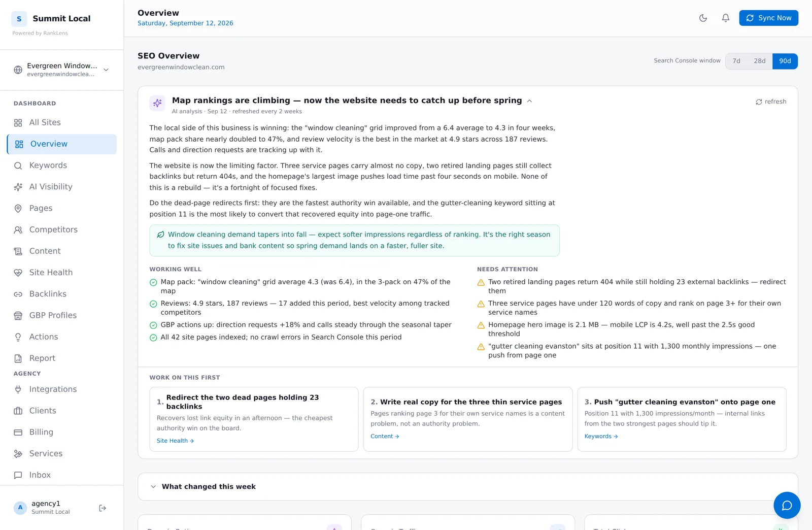Screen dimensions: 812x530
Task: Navigate to Clients in sidebar
Action: coord(61,411)
